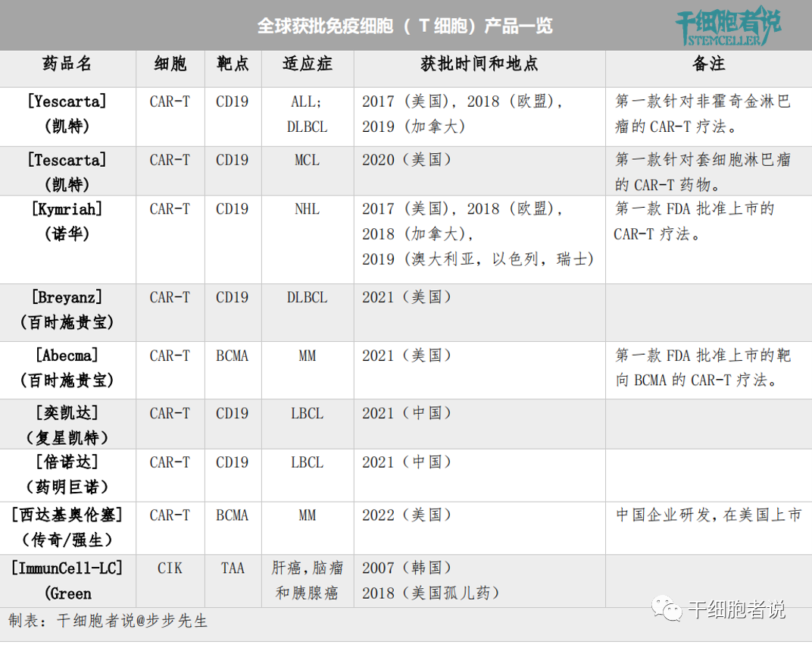Select the 靶点 column header

233,64
